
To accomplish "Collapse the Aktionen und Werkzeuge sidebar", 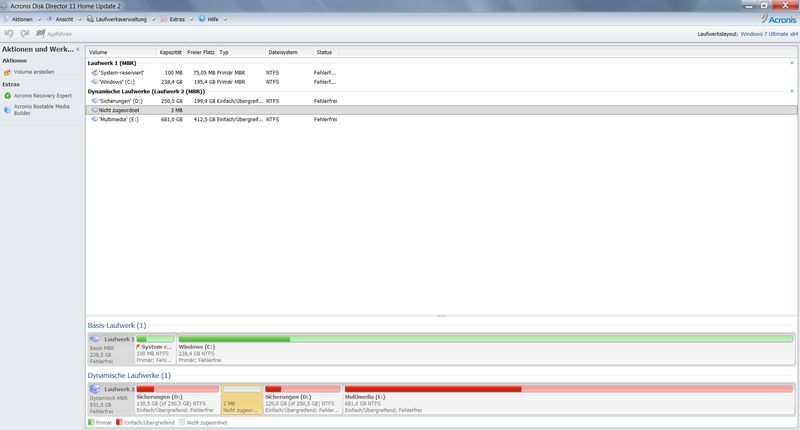I will click(78, 49).
